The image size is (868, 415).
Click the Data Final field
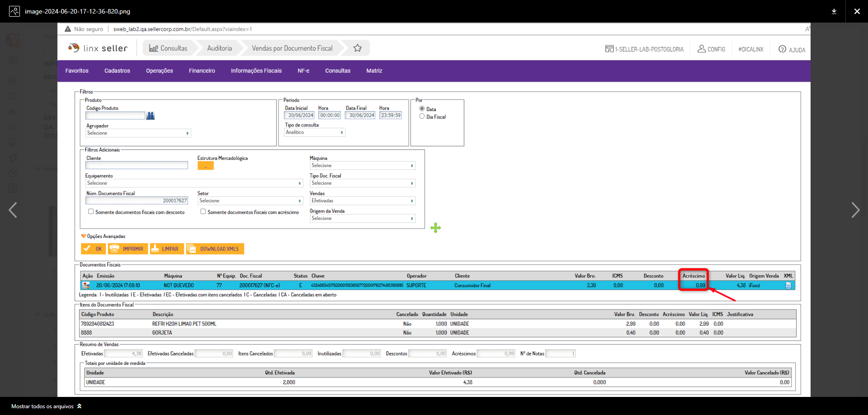pyautogui.click(x=360, y=116)
